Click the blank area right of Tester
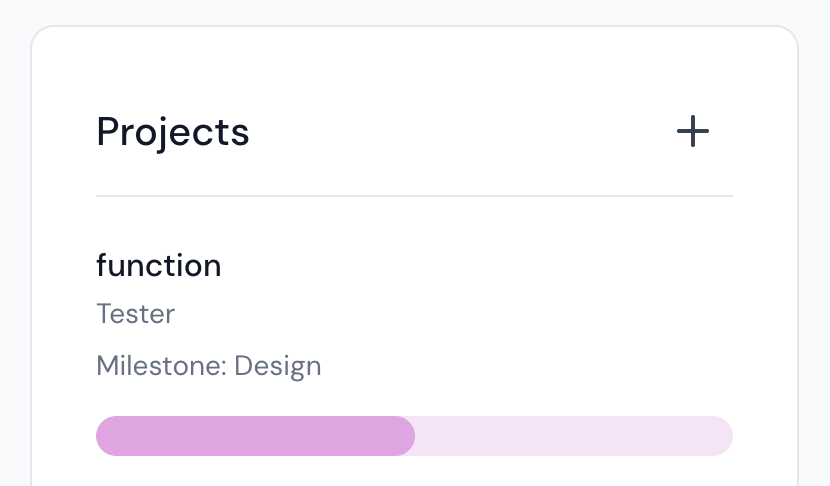This screenshot has height=486, width=830. click(450, 314)
